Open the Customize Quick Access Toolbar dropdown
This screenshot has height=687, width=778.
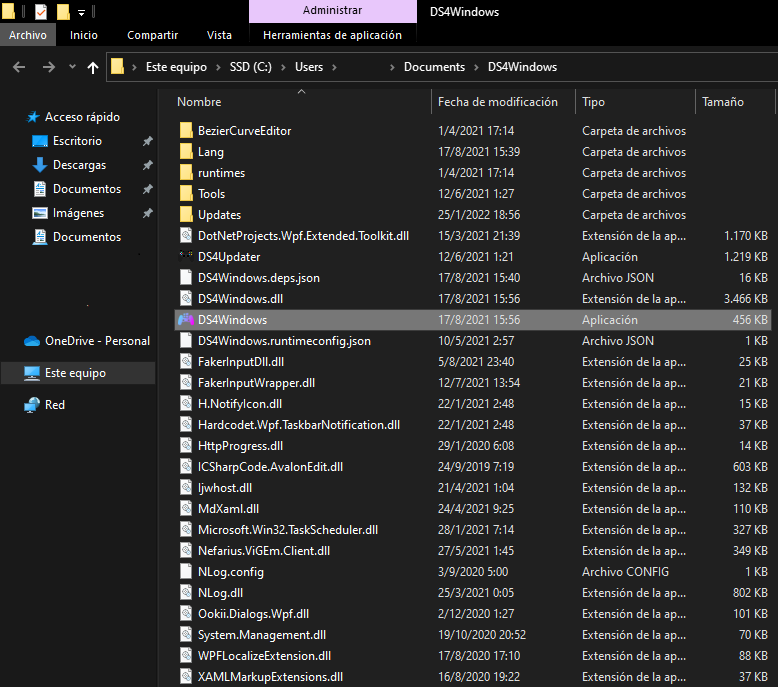click(81, 12)
